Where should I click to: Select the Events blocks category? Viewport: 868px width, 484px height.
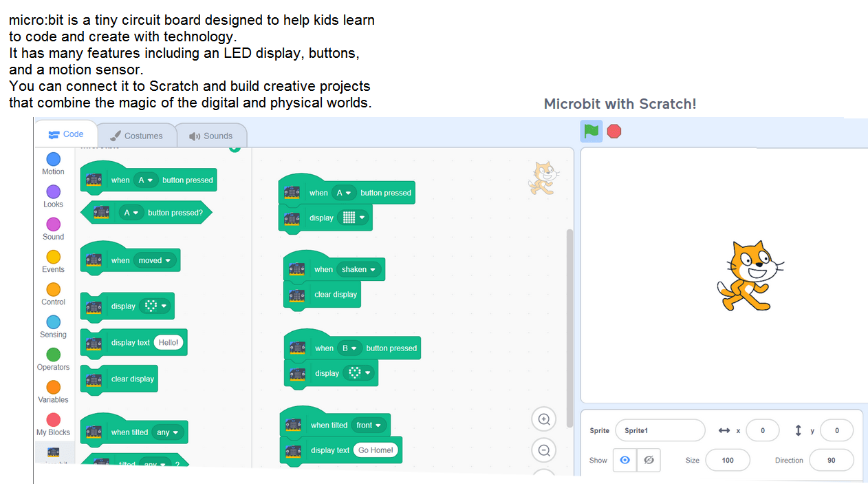[53, 262]
